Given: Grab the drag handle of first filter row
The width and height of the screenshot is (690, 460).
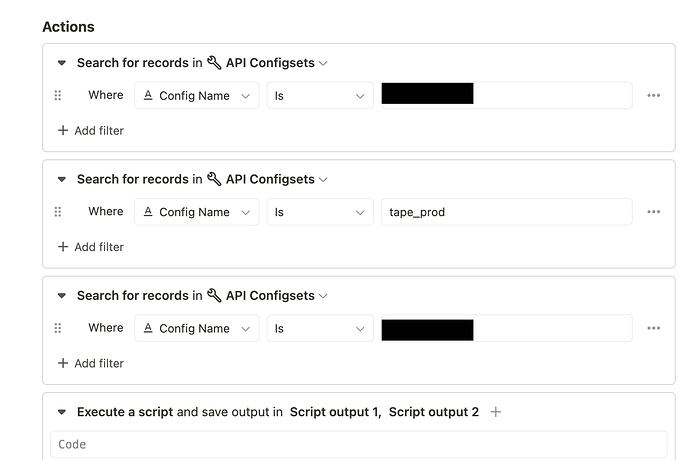Looking at the screenshot, I should click(x=58, y=96).
